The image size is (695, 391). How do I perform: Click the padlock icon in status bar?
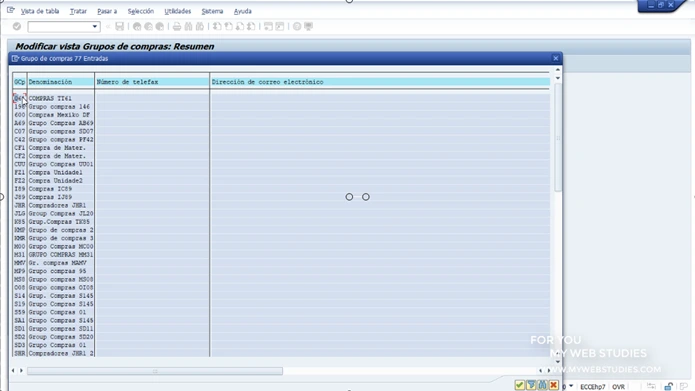(x=668, y=387)
